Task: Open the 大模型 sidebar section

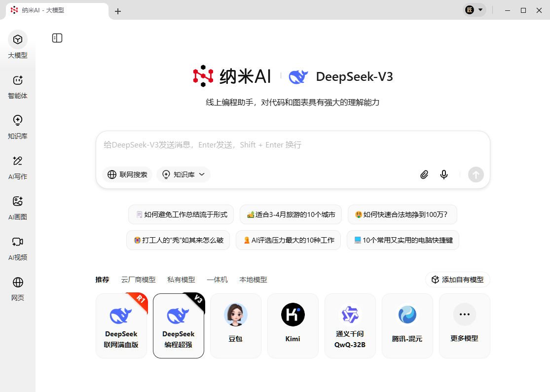Action: coord(18,45)
